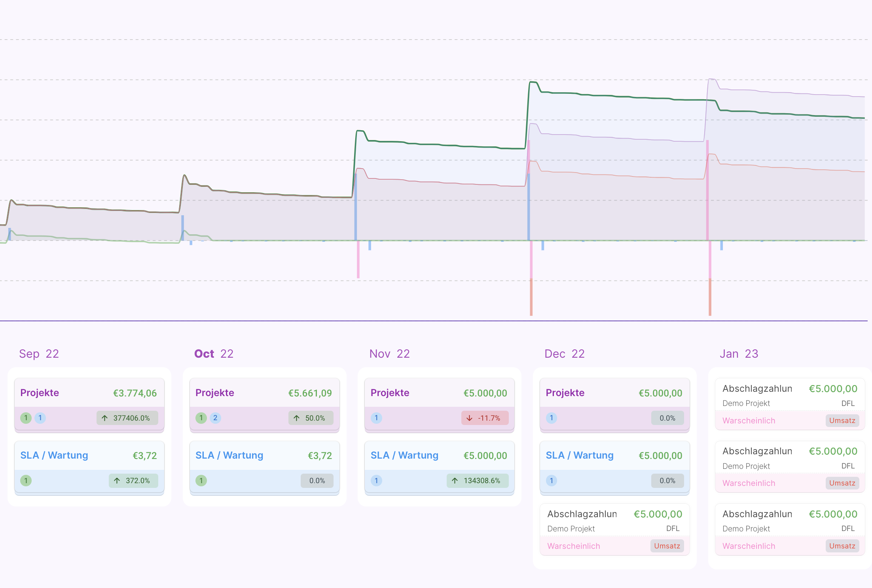Open Sep Projekte card €3.774,06
872x588 pixels.
[89, 393]
